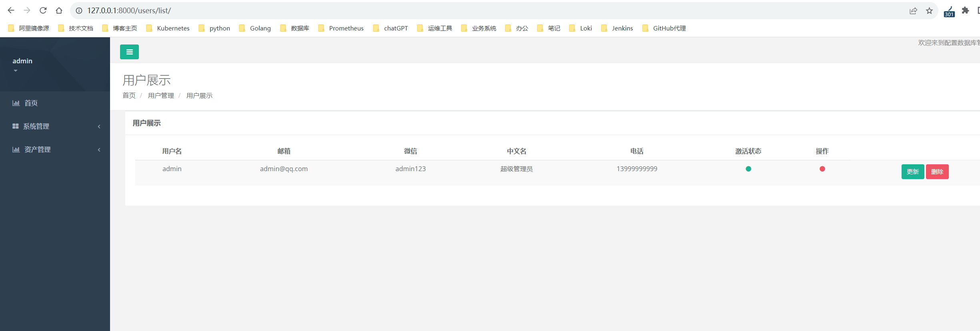Click the chart icon next to 资产管理
Screen dimensions: 980x331
pos(16,149)
